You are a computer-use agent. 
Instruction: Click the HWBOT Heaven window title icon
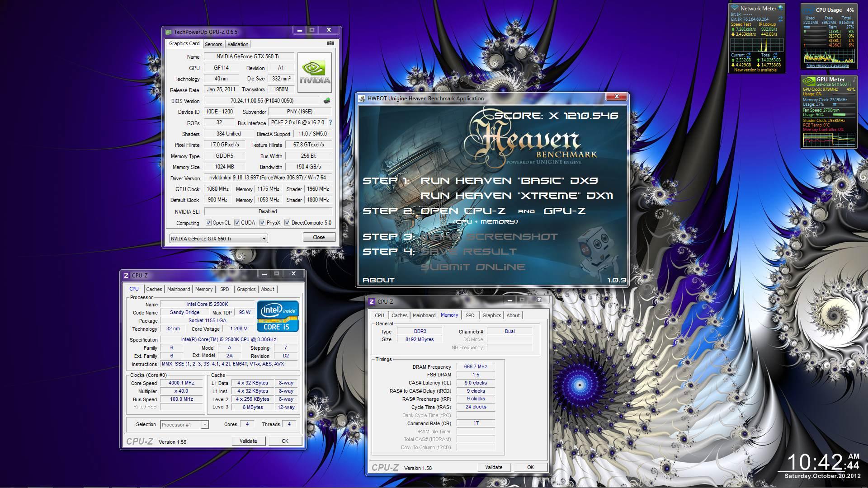[x=362, y=99]
